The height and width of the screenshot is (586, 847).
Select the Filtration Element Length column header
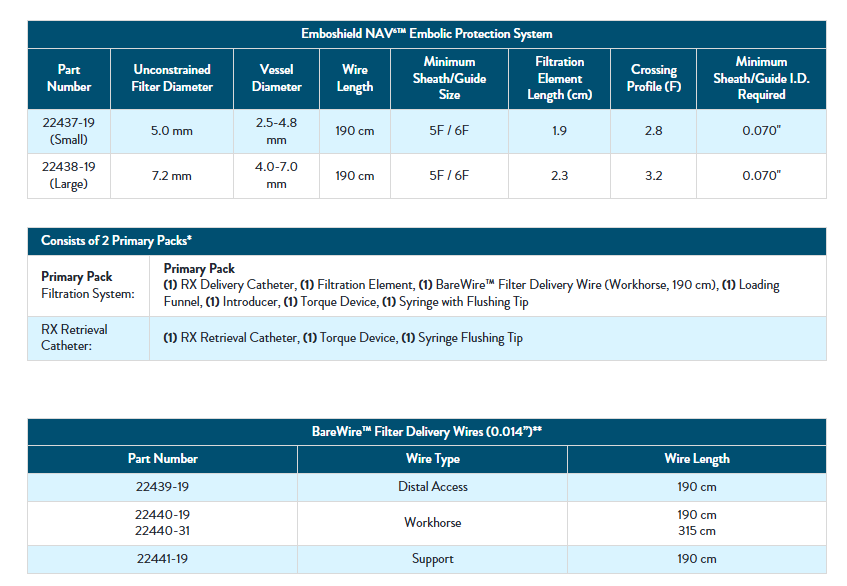click(559, 78)
